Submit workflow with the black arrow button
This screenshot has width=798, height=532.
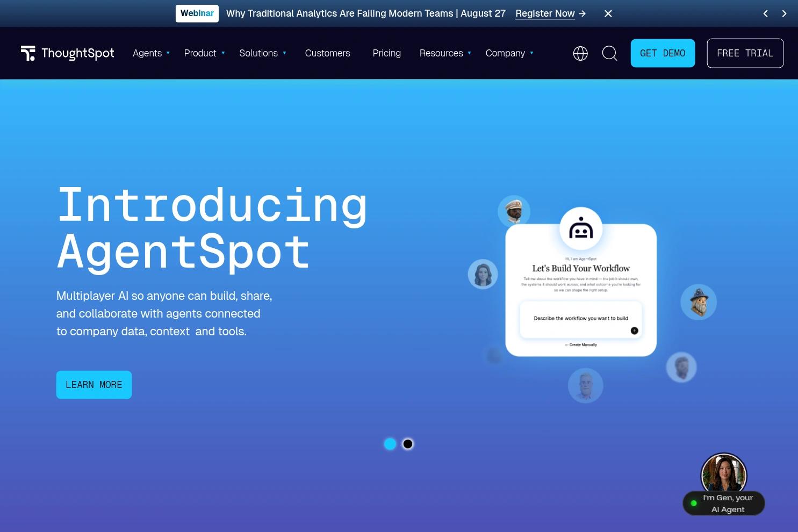[x=634, y=330]
